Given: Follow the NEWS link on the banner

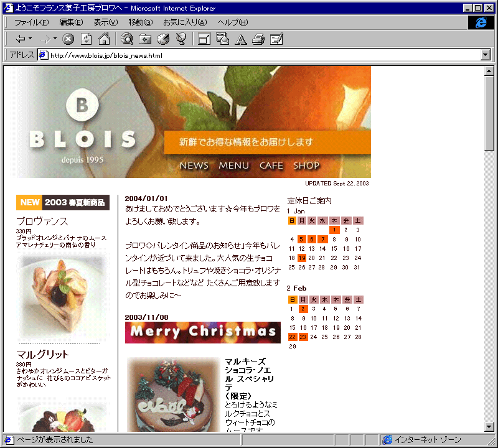Looking at the screenshot, I should click(x=194, y=166).
